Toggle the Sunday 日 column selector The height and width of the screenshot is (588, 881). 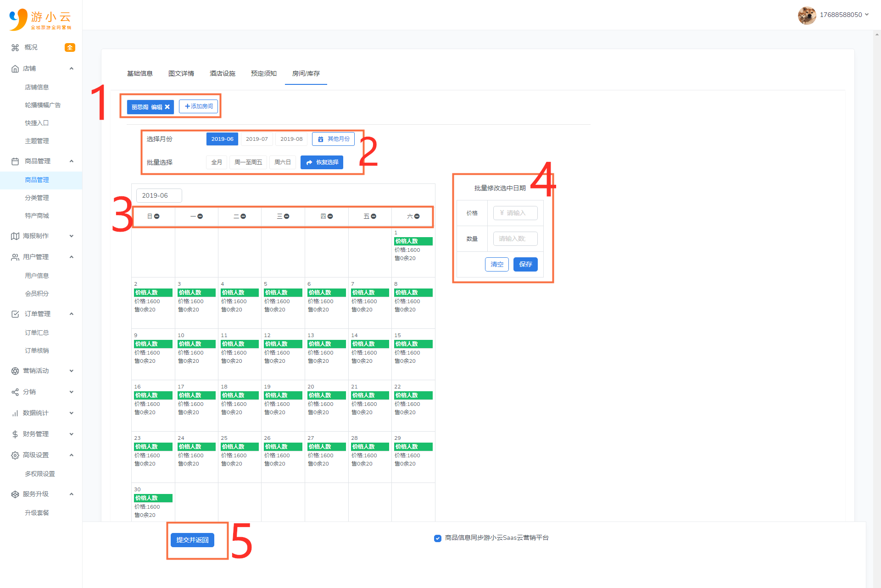157,216
